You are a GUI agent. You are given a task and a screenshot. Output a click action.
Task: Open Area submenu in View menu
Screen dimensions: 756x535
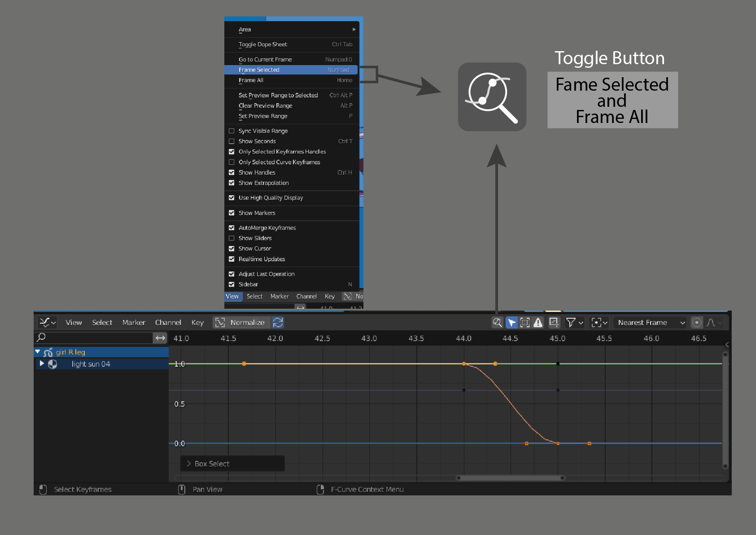click(291, 29)
